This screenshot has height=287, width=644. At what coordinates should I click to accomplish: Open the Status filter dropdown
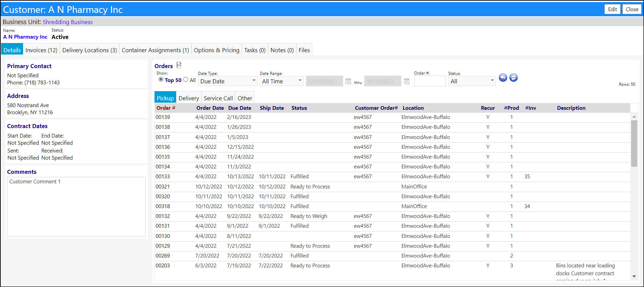point(472,81)
